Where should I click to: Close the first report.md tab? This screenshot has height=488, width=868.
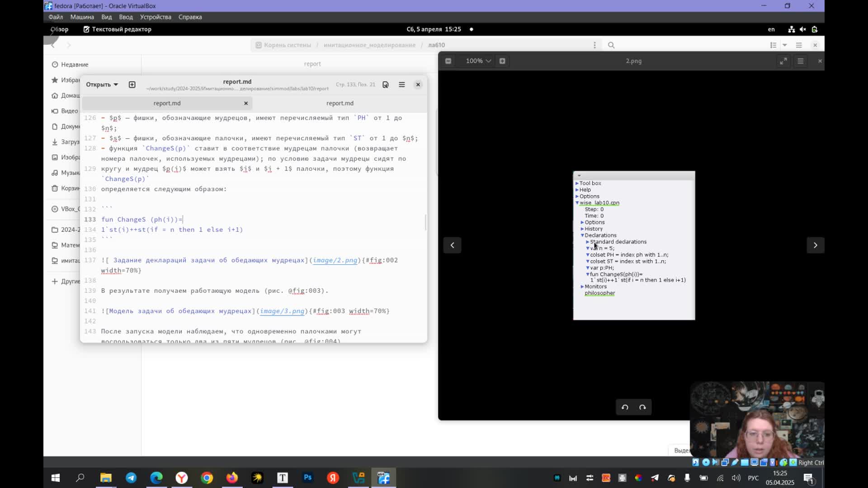(x=246, y=103)
